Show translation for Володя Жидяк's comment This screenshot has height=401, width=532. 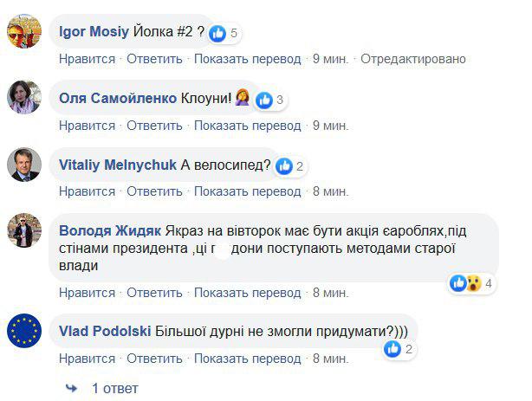[248, 292]
